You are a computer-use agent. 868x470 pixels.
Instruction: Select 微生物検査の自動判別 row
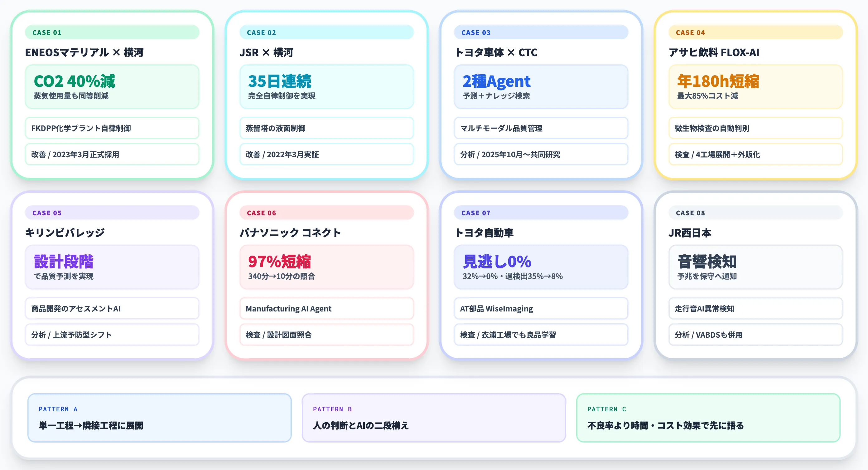pyautogui.click(x=755, y=128)
